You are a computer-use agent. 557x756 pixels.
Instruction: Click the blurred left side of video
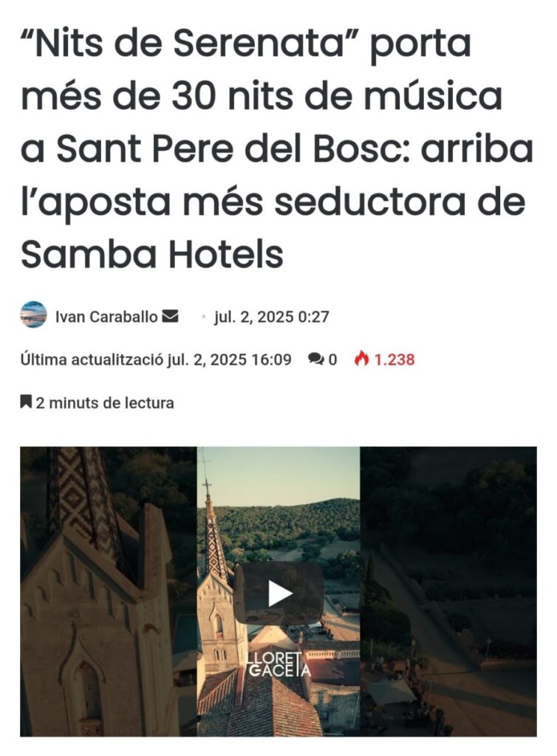[x=109, y=591]
